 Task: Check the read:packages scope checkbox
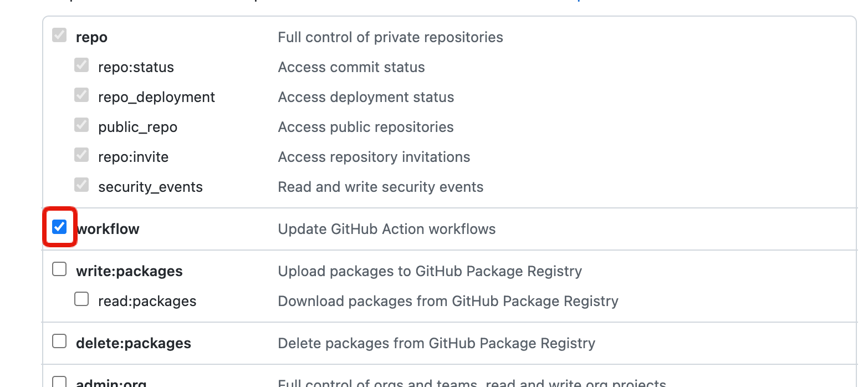click(81, 299)
